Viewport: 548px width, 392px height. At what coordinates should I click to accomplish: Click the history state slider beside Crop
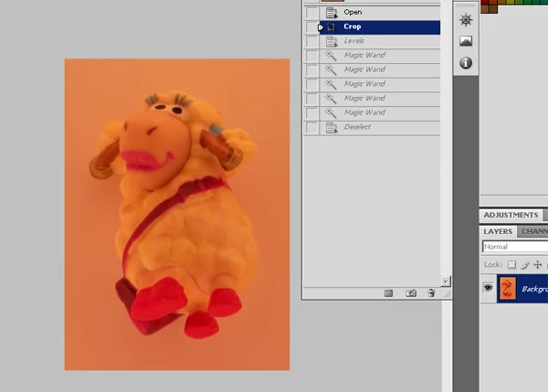pyautogui.click(x=321, y=27)
